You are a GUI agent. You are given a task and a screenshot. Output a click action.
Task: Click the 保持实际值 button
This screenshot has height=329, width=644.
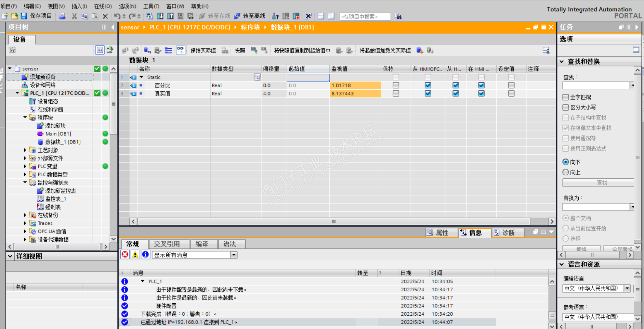coord(203,50)
